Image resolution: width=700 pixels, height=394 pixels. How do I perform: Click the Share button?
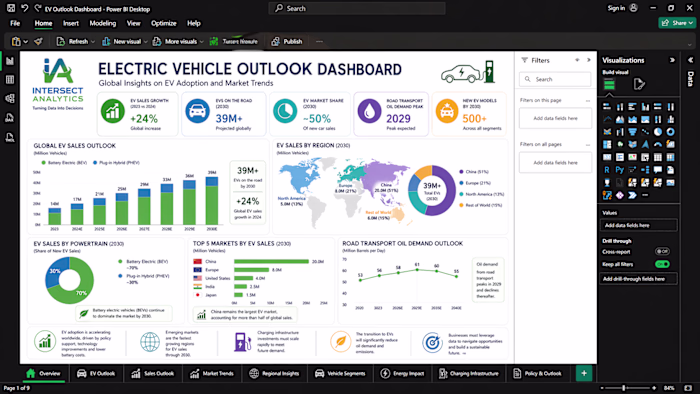(677, 23)
